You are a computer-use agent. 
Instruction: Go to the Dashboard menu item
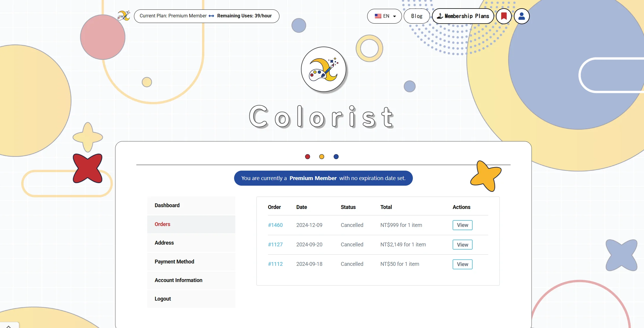click(x=191, y=205)
